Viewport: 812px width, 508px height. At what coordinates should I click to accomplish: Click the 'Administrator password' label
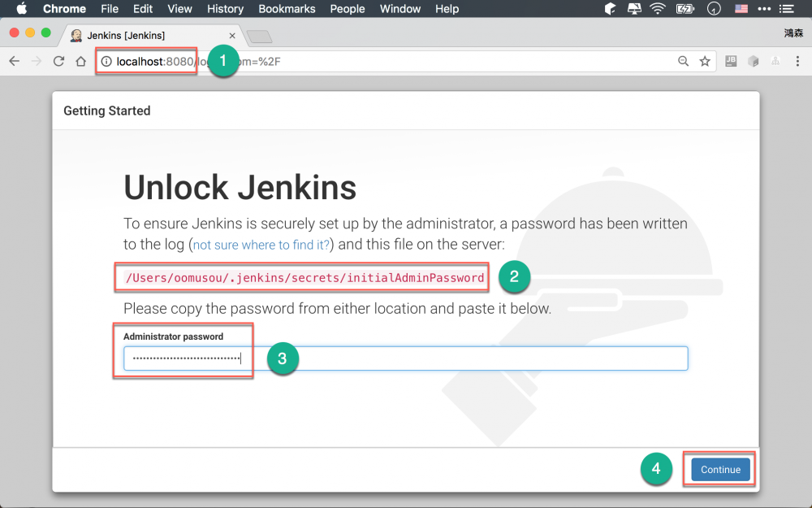pos(174,336)
